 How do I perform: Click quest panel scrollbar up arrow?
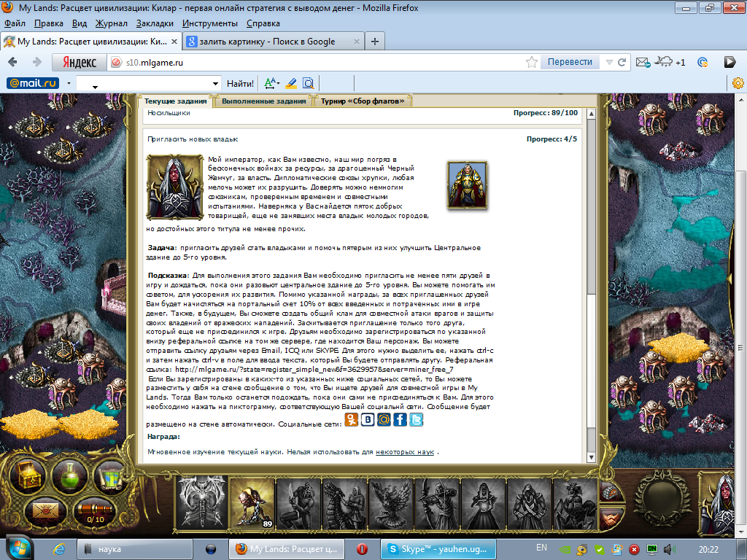click(591, 114)
